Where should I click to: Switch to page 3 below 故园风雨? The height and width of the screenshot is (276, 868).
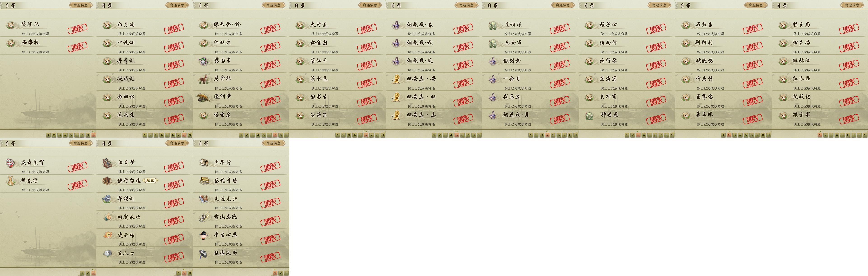(x=286, y=273)
